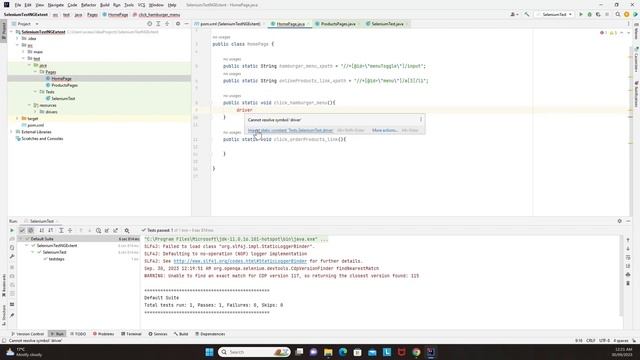Expand the drivers folder in project tree
Viewport: 640px width, 360px height.
(36, 112)
